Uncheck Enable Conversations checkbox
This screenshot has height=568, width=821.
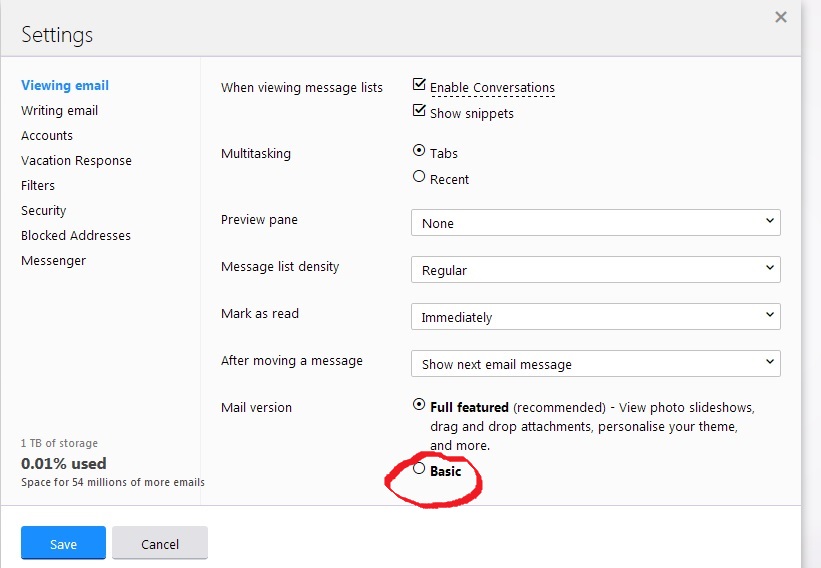[x=419, y=86]
